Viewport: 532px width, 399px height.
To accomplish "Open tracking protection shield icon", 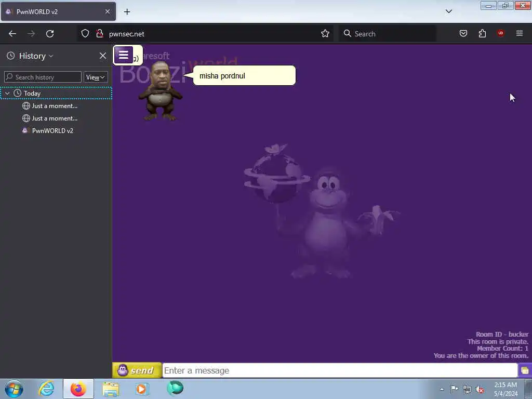I will 85,33.
